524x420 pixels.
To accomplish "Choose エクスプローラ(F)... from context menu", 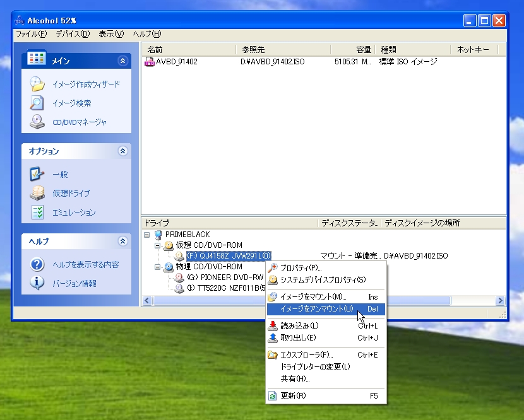I will [326, 355].
